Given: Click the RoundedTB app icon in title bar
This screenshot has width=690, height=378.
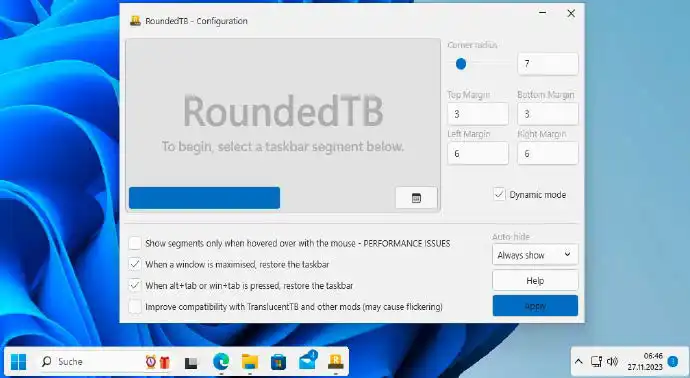Looking at the screenshot, I should click(135, 21).
